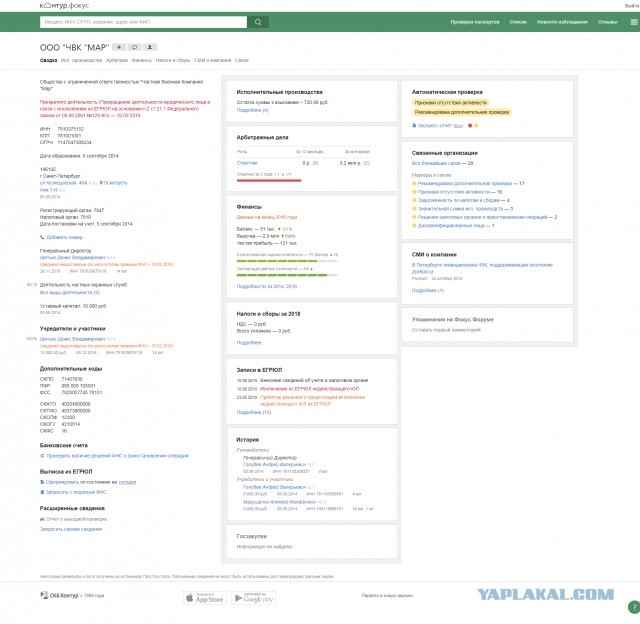Click yellow badge 'Признаки отсутствия активности'
Screen dimensions: 640x624
[450, 103]
